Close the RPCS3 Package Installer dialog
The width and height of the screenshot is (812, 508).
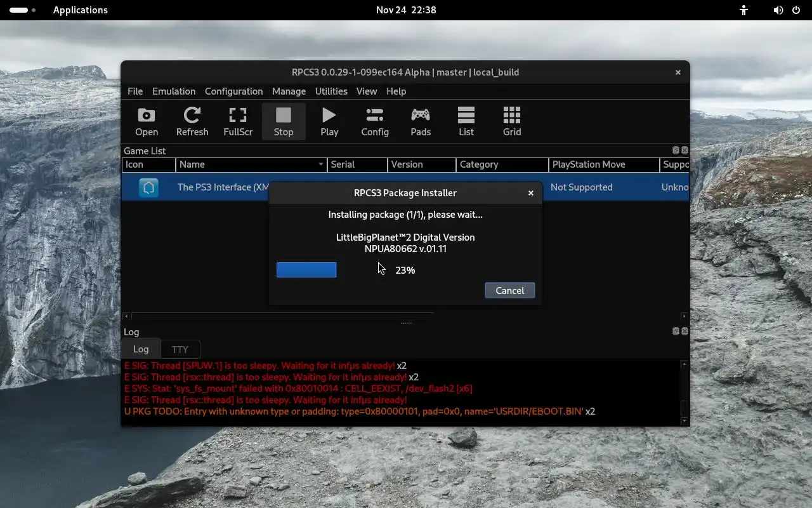point(531,193)
